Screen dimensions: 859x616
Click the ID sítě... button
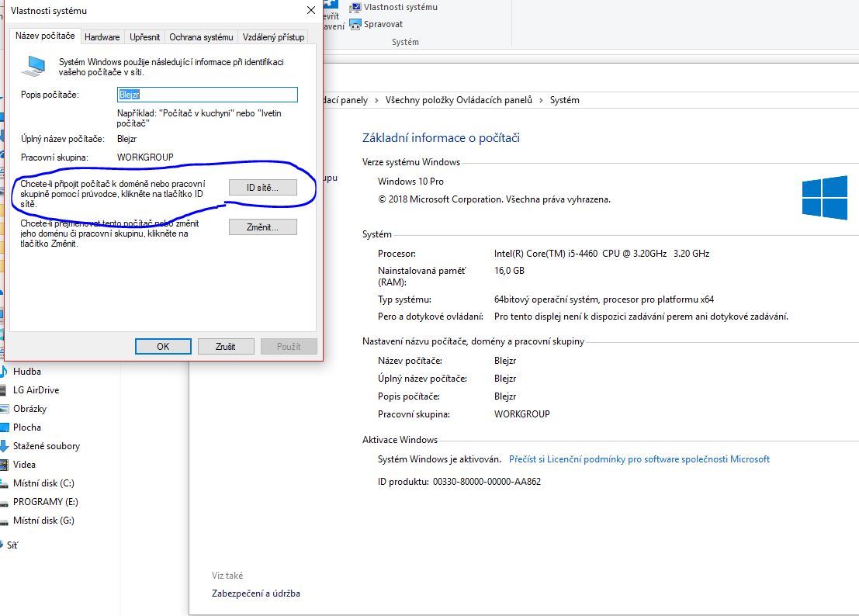coord(262,188)
